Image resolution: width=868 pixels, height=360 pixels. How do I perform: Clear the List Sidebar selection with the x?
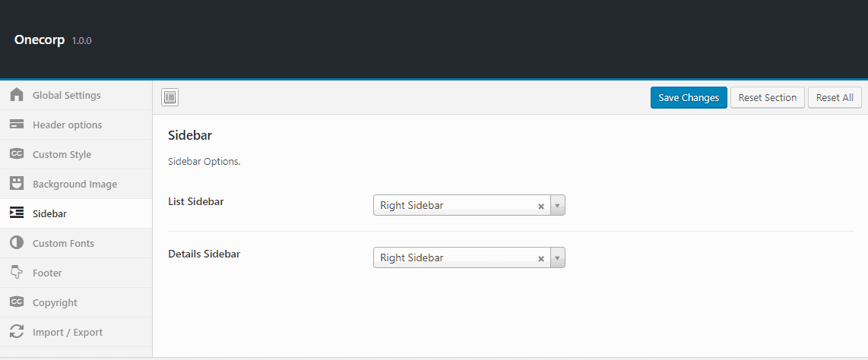541,206
